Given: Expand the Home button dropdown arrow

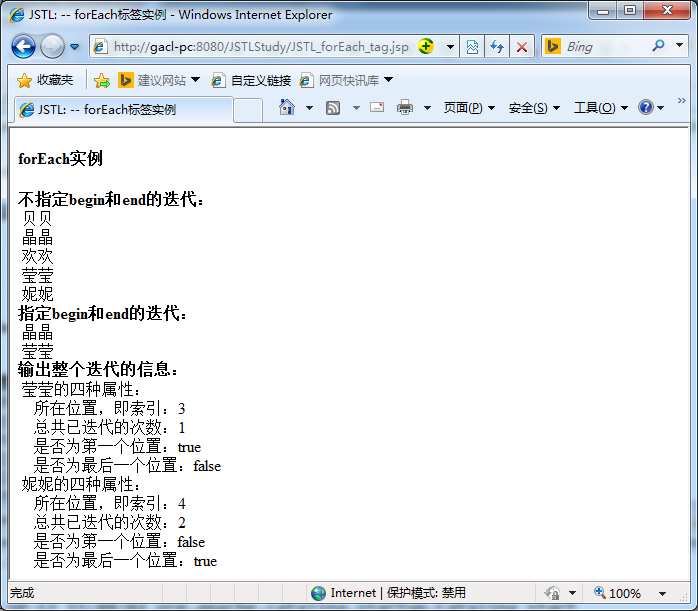Looking at the screenshot, I should pyautogui.click(x=309, y=108).
